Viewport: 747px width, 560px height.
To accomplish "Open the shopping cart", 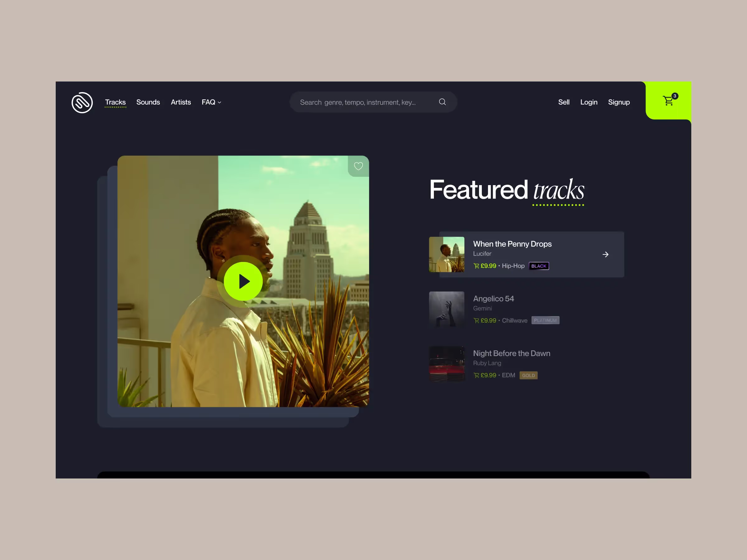I will [x=668, y=100].
